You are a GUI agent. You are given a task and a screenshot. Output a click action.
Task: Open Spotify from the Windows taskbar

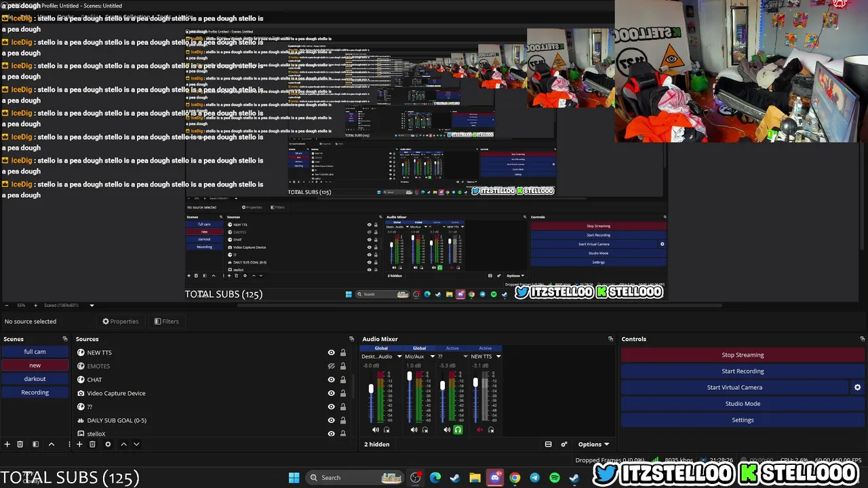(x=555, y=478)
